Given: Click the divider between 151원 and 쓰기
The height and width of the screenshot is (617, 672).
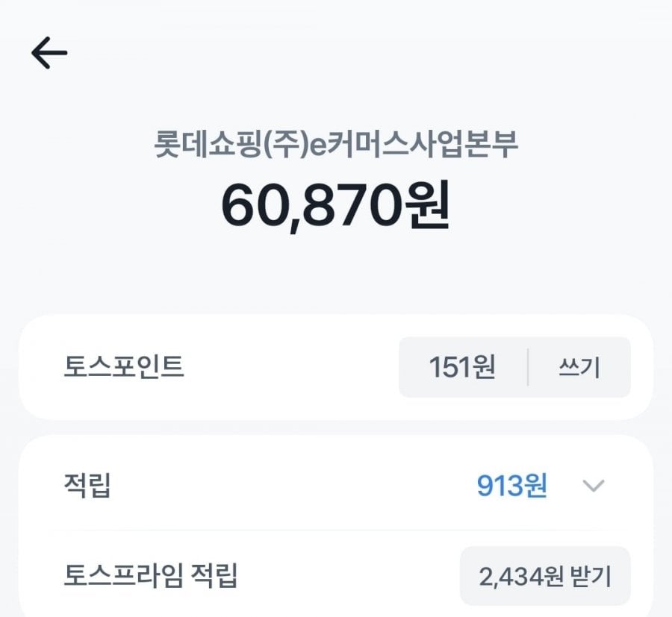Looking at the screenshot, I should click(x=528, y=367).
